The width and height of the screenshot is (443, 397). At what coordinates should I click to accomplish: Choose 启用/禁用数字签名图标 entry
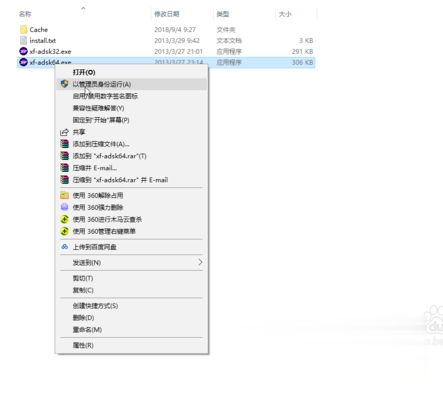[x=132, y=96]
